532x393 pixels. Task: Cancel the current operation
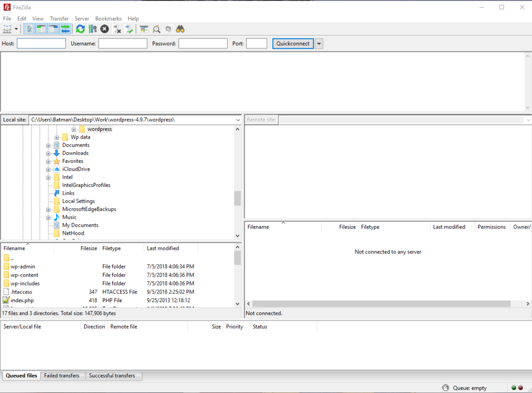pos(104,29)
